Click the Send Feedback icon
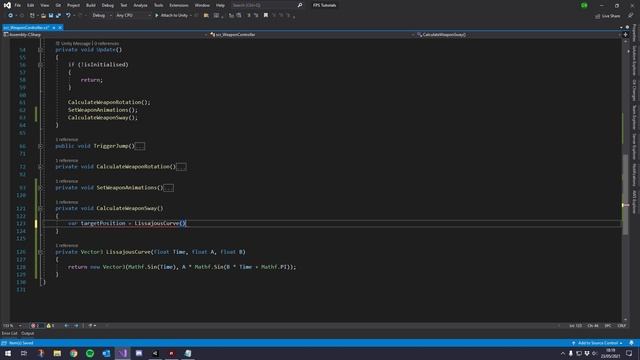Image resolution: width=640 pixels, height=360 pixels. [630, 16]
